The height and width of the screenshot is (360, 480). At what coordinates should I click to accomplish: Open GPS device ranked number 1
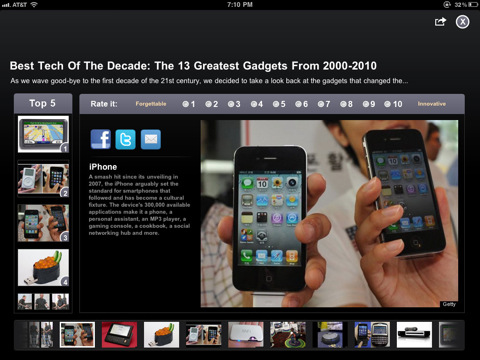[43, 134]
